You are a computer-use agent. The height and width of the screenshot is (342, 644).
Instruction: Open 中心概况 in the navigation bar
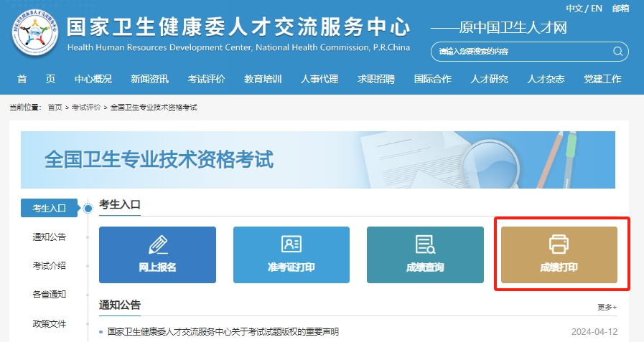93,79
